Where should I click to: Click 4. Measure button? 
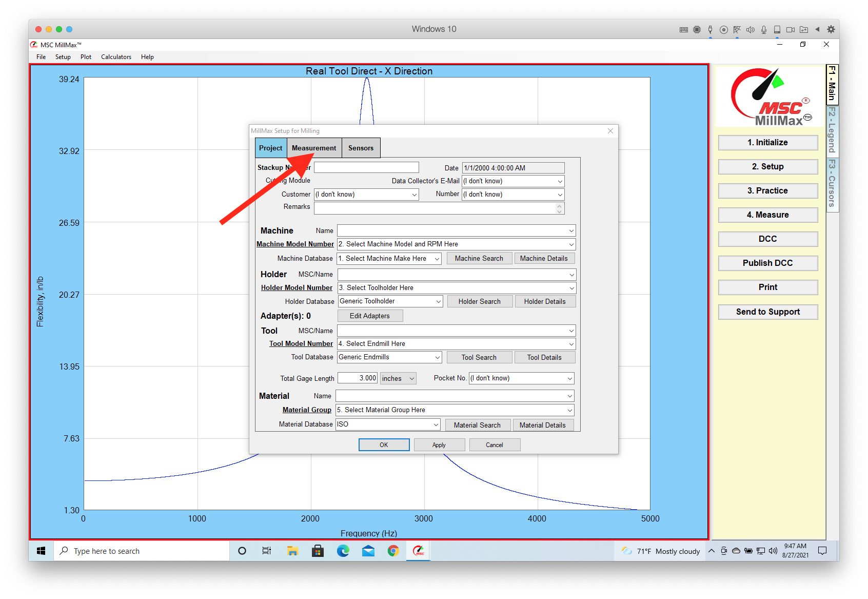pos(768,215)
